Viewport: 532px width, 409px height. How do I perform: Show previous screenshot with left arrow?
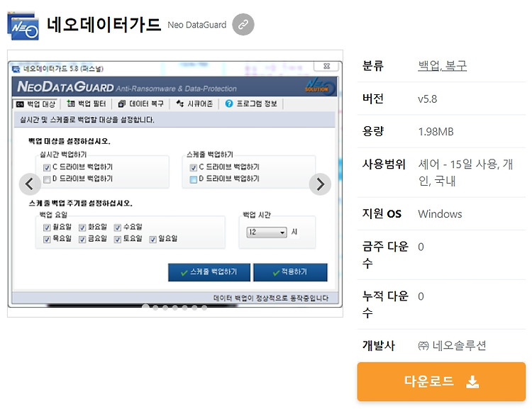click(30, 184)
